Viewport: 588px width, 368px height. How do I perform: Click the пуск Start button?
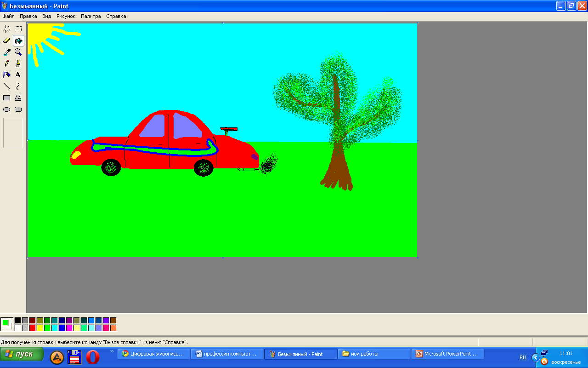pos(22,354)
